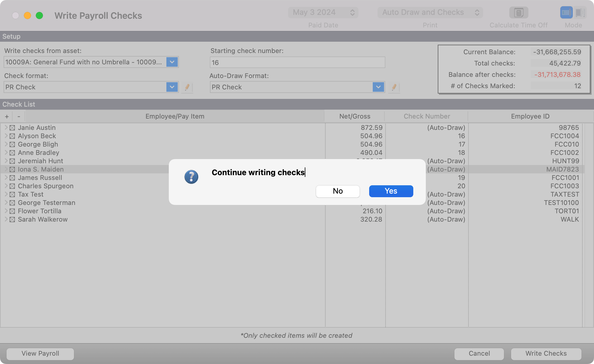Open the Auto-Draw Format dropdown
594x364 pixels.
[x=378, y=87]
